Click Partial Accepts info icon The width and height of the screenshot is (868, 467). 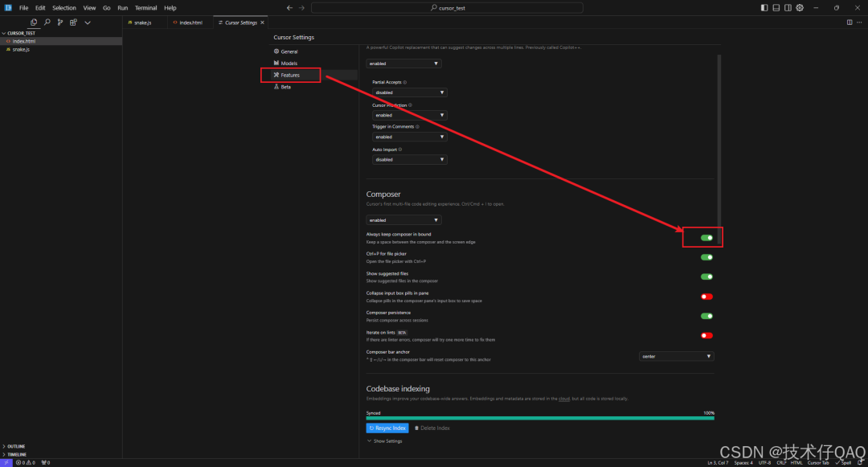click(404, 83)
